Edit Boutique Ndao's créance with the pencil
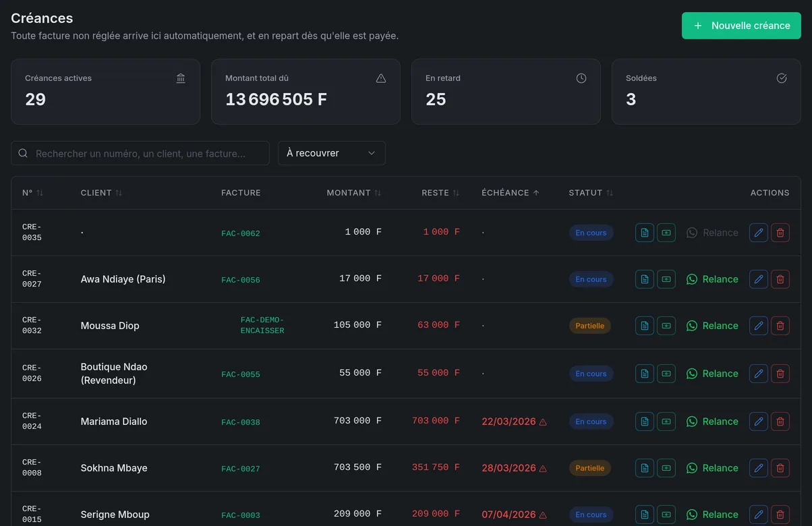This screenshot has height=526, width=812. click(x=759, y=374)
